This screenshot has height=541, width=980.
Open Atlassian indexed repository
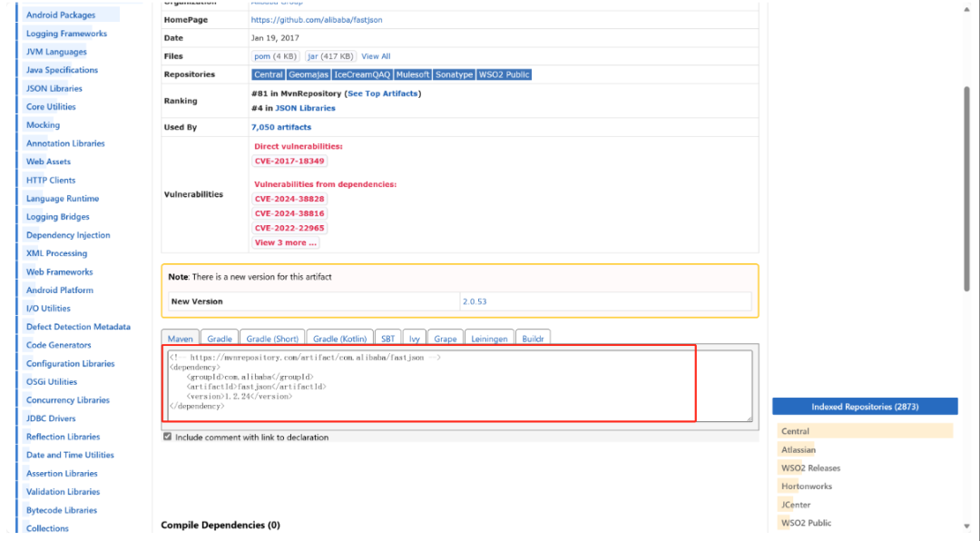pos(799,449)
